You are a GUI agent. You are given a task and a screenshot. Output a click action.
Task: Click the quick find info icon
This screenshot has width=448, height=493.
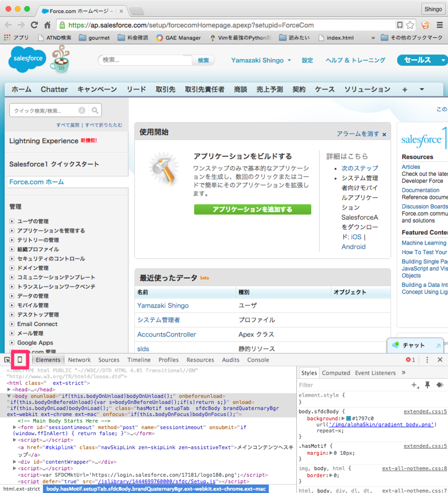pos(82,110)
